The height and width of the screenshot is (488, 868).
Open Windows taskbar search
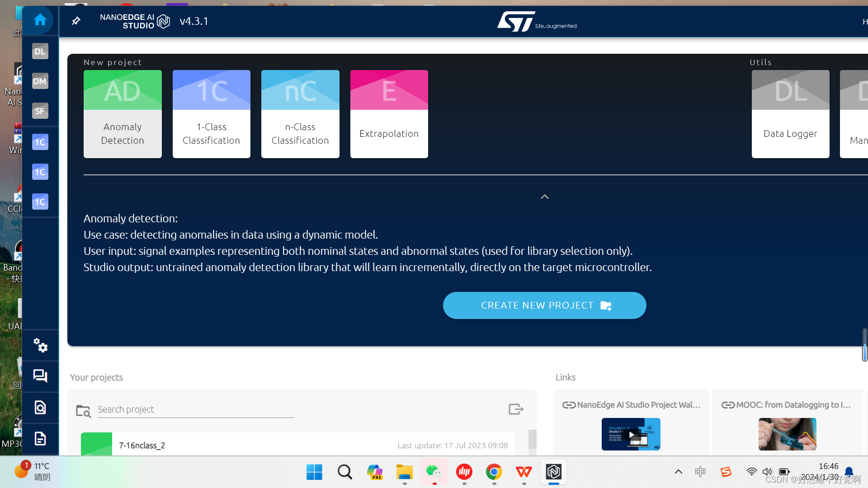coord(344,472)
